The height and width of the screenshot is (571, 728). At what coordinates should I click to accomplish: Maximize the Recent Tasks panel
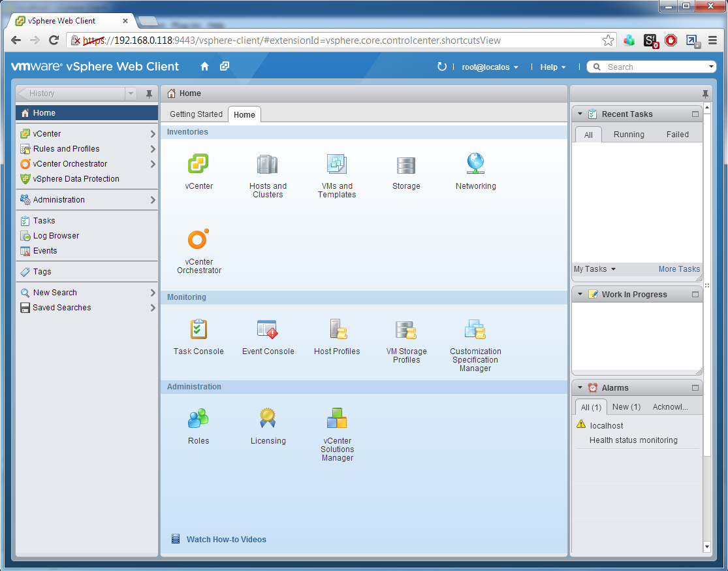click(x=695, y=114)
